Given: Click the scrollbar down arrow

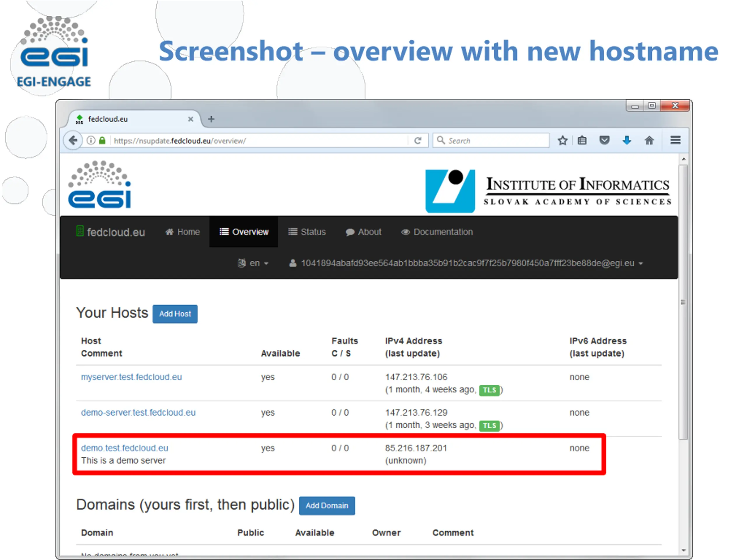Looking at the screenshot, I should point(684,550).
